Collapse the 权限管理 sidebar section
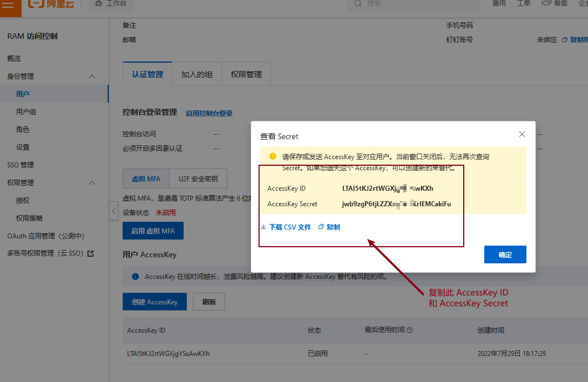Screen dimensions: 588x382 coord(92,183)
